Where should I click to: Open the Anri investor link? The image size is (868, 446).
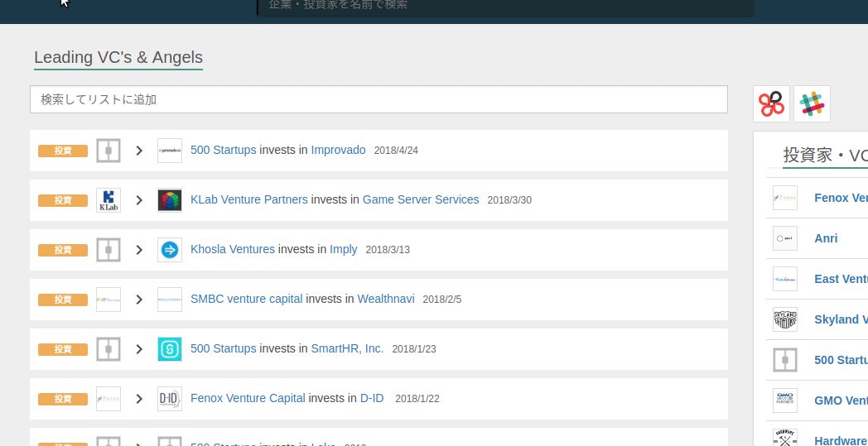click(826, 238)
